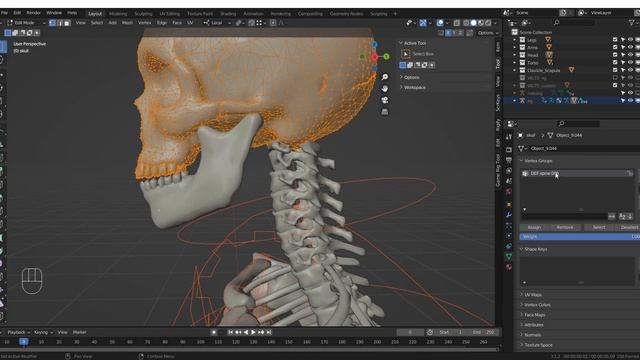Click the timeline Play button
The height and width of the screenshot is (360, 640).
tap(253, 332)
